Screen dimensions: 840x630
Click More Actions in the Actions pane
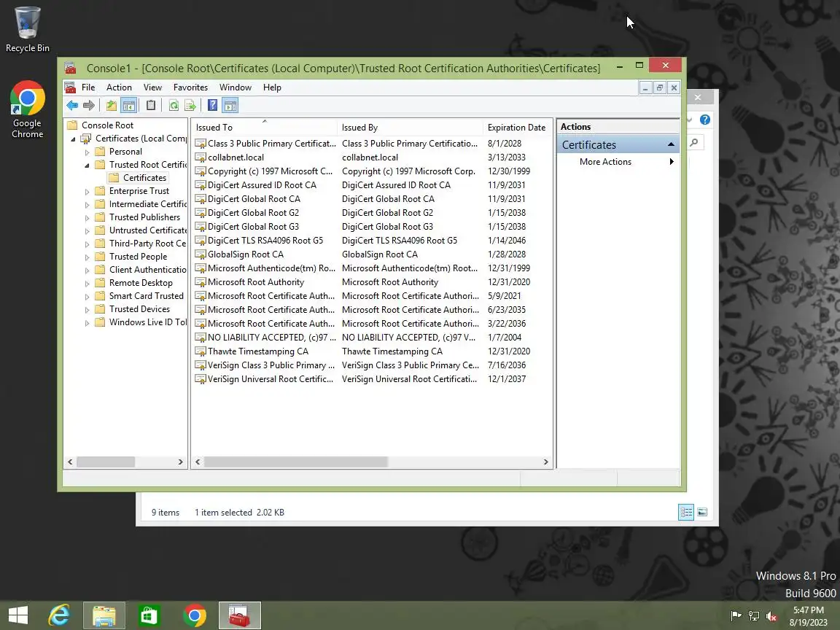click(605, 162)
